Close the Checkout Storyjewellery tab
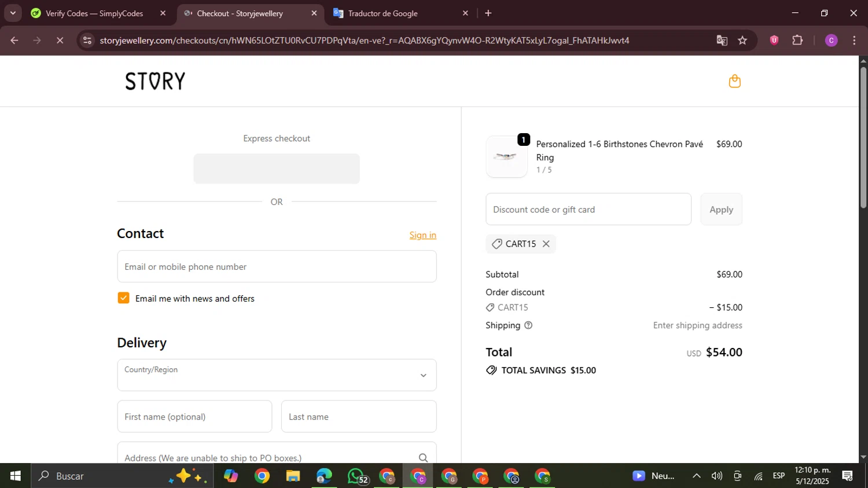 [314, 13]
